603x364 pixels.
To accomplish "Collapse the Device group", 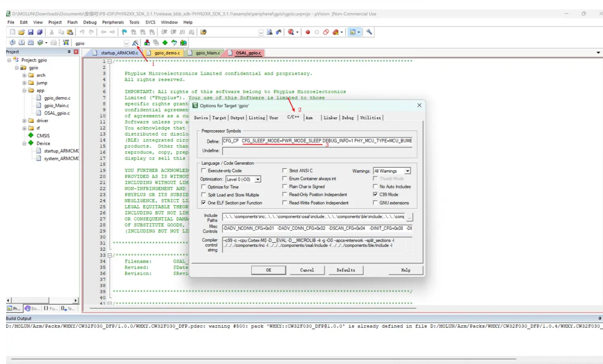I will [x=24, y=143].
